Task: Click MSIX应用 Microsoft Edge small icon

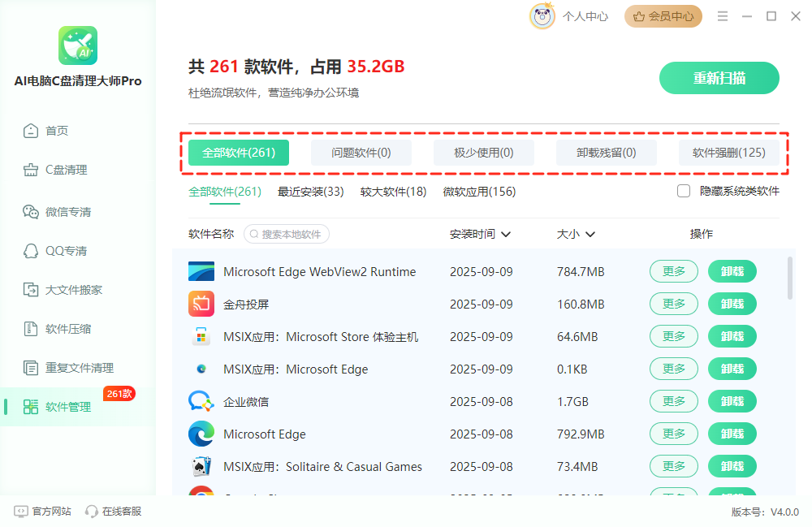Action: click(201, 369)
